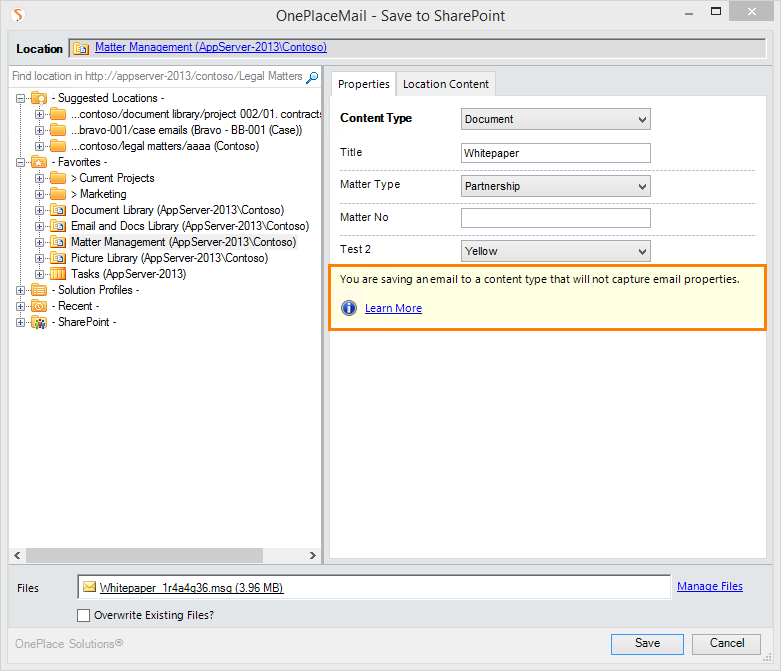Viewport: 781px width, 671px height.
Task: Open the Matter Management link in Location bar
Action: pyautogui.click(x=211, y=47)
